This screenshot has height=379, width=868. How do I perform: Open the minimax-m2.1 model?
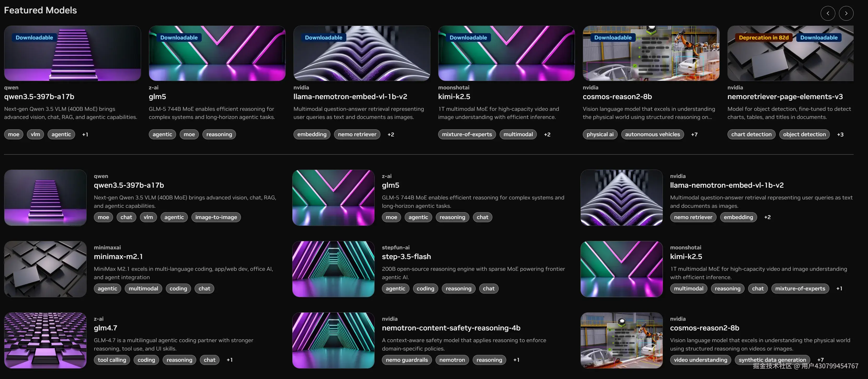(x=118, y=256)
